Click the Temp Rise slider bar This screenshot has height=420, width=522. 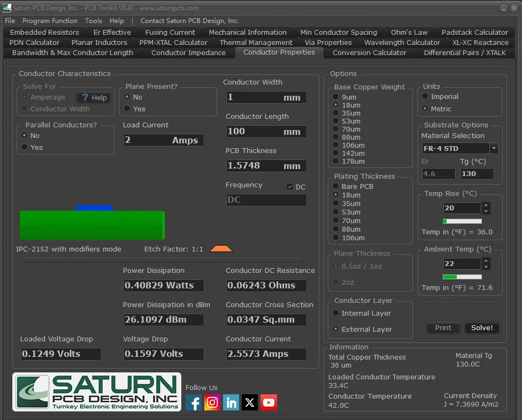pyautogui.click(x=462, y=221)
